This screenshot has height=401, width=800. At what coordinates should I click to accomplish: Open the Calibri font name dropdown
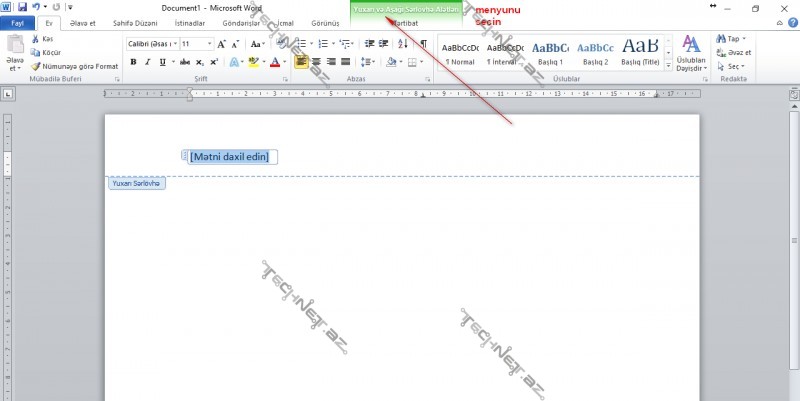point(174,44)
